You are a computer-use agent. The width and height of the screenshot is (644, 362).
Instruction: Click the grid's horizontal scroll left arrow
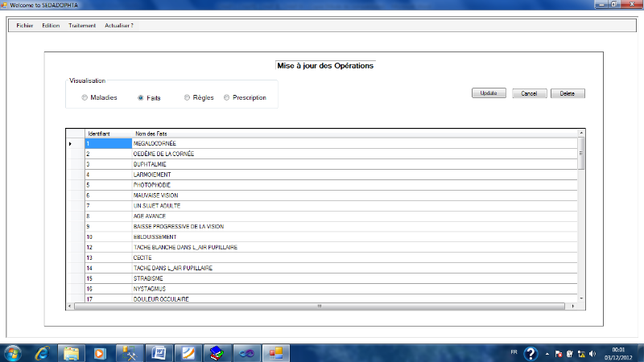pos(70,306)
